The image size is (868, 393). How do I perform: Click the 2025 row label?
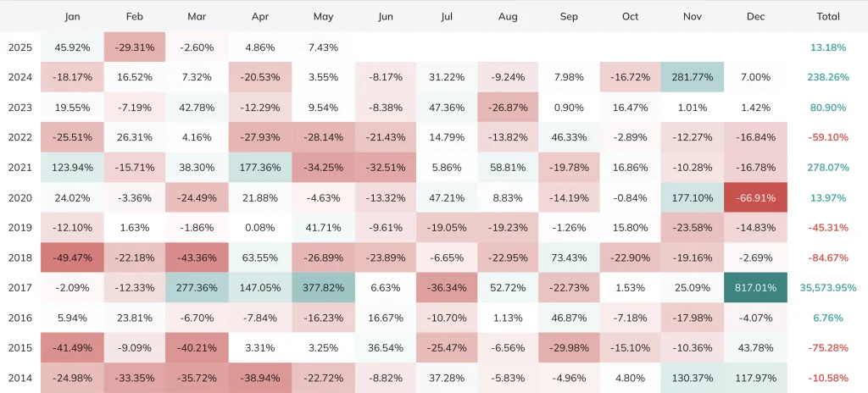click(19, 47)
